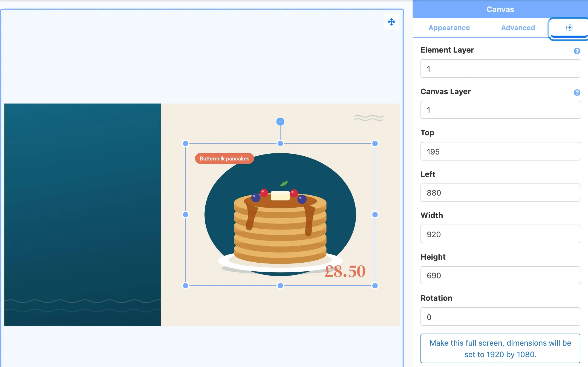588x367 pixels.
Task: Click the right-middle resize handle
Action: (375, 214)
